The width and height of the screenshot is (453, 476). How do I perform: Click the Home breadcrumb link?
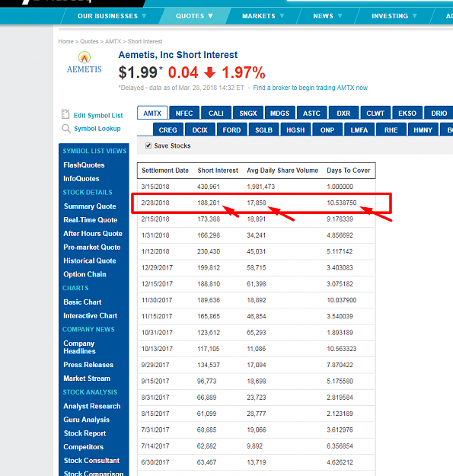(x=65, y=41)
